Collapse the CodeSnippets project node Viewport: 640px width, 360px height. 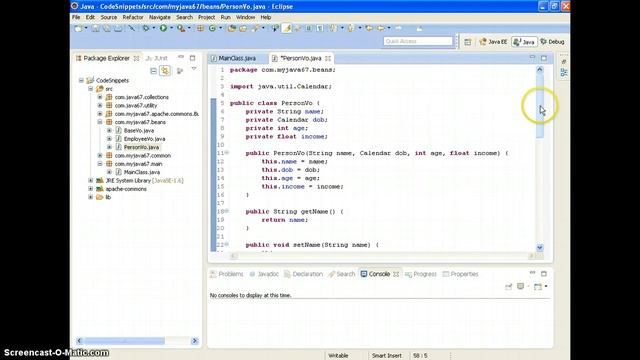pyautogui.click(x=81, y=80)
